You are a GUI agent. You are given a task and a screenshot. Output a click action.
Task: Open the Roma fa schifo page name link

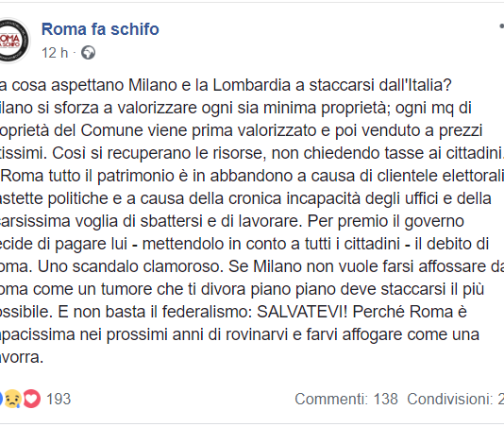pos(100,29)
